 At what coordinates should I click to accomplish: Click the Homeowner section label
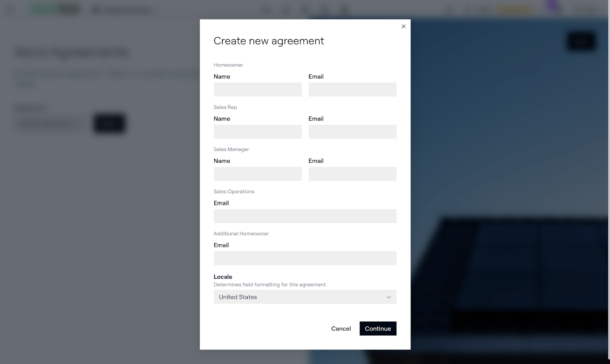(228, 65)
